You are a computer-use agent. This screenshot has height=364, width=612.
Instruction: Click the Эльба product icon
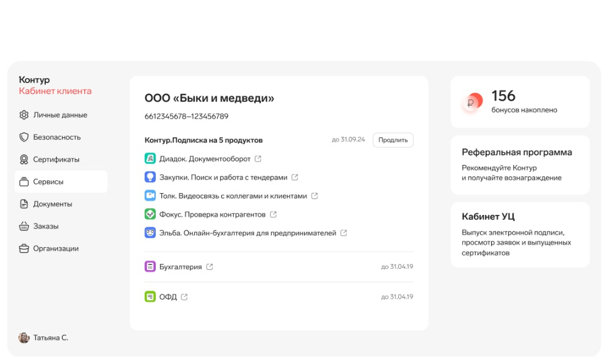150,233
